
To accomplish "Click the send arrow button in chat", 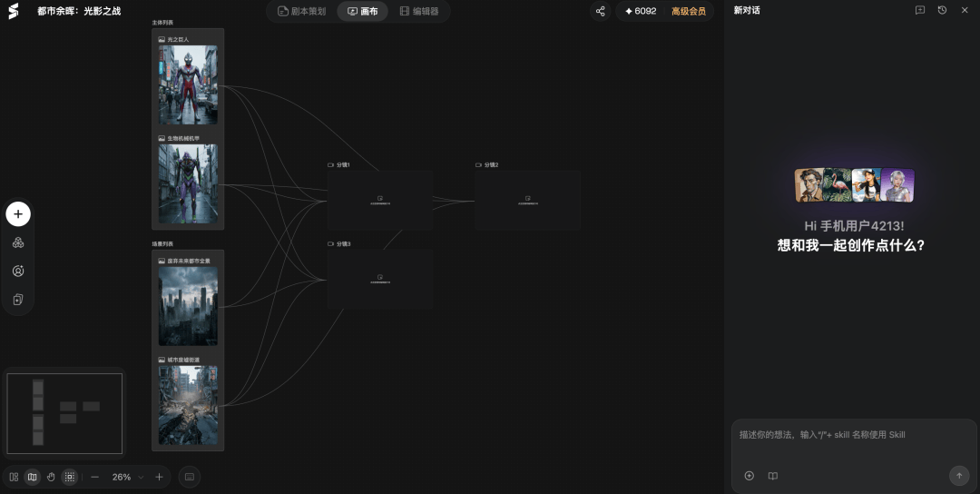I will pyautogui.click(x=959, y=476).
